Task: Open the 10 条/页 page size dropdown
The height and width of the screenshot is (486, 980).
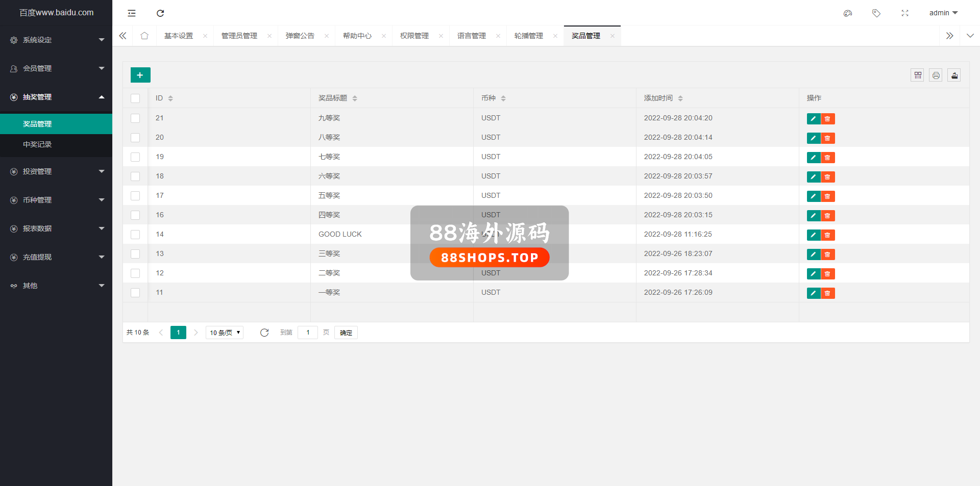Action: pos(225,332)
